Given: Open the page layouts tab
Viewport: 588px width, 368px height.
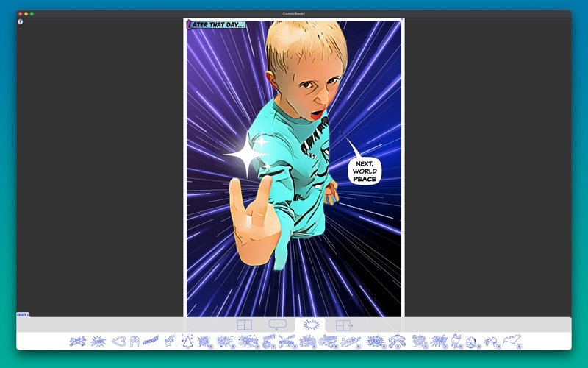Looking at the screenshot, I should coord(245,325).
